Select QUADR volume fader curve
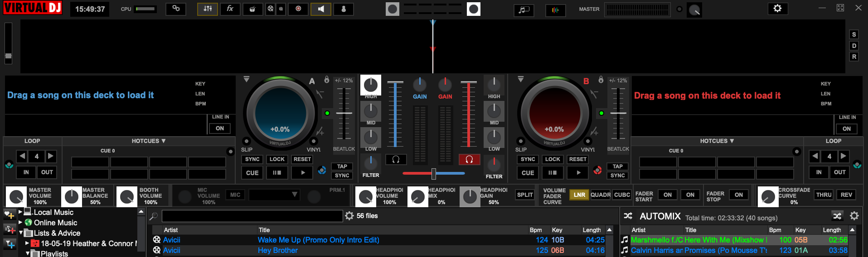The image size is (868, 257). click(x=601, y=195)
